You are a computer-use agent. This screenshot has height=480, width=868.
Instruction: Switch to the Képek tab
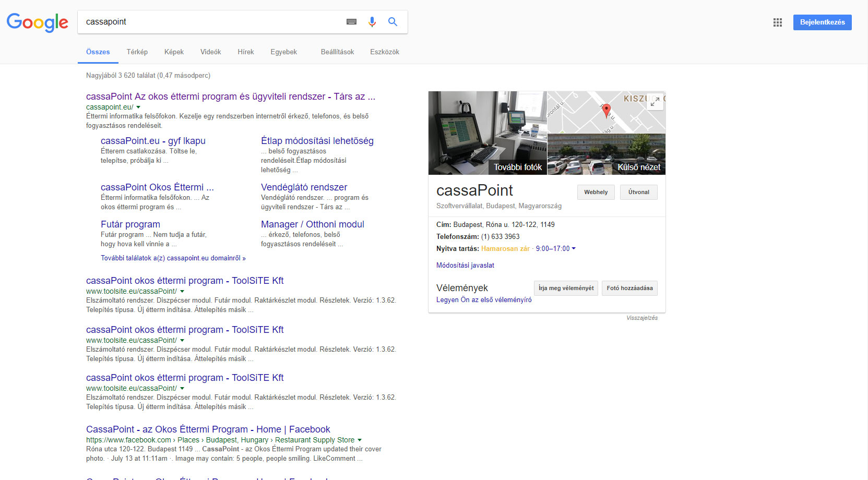pyautogui.click(x=174, y=52)
